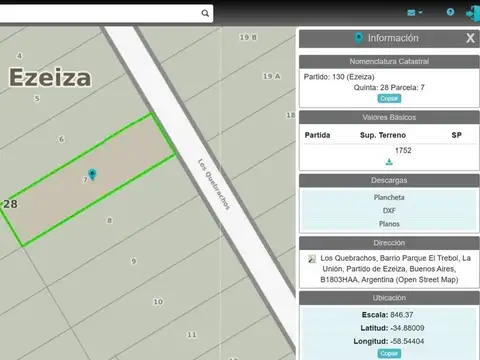Select parcel 4 on the map

[19, 56]
